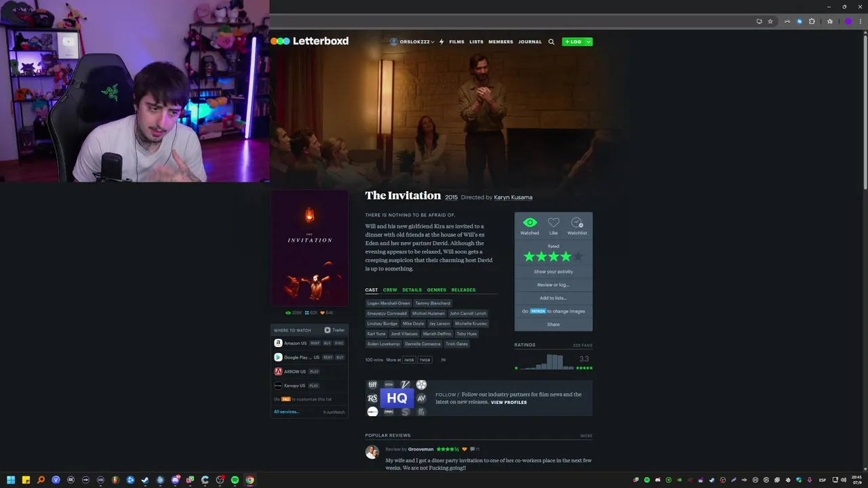Open Grooveman's reviewer avatar
Viewport: 868px width, 488px height.
372,452
